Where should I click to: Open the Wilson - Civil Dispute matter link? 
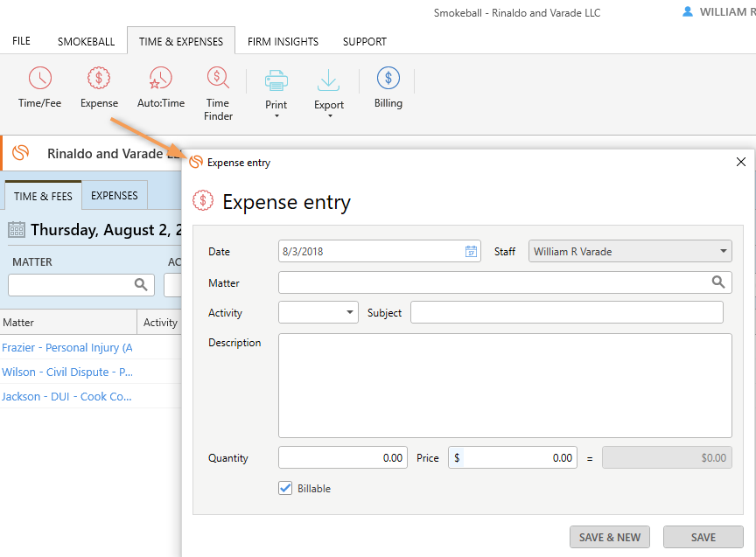[67, 372]
